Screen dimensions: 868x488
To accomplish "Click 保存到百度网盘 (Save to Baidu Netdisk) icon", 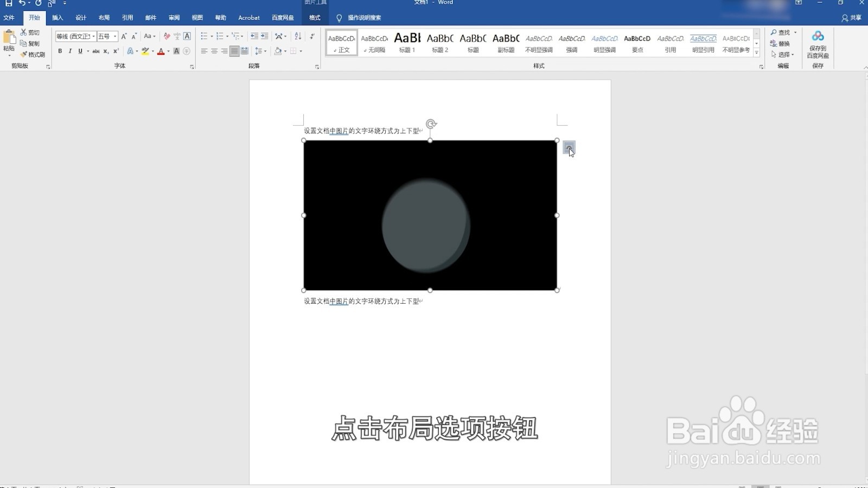I will [x=819, y=43].
